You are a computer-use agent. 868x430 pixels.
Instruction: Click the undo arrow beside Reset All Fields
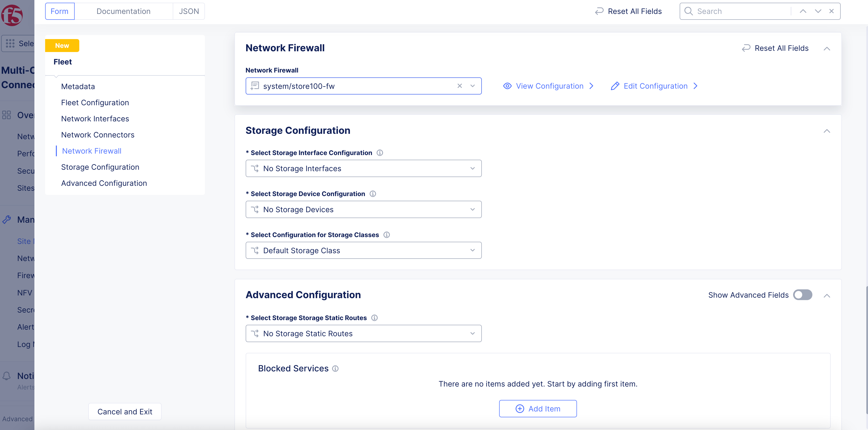[x=599, y=11]
